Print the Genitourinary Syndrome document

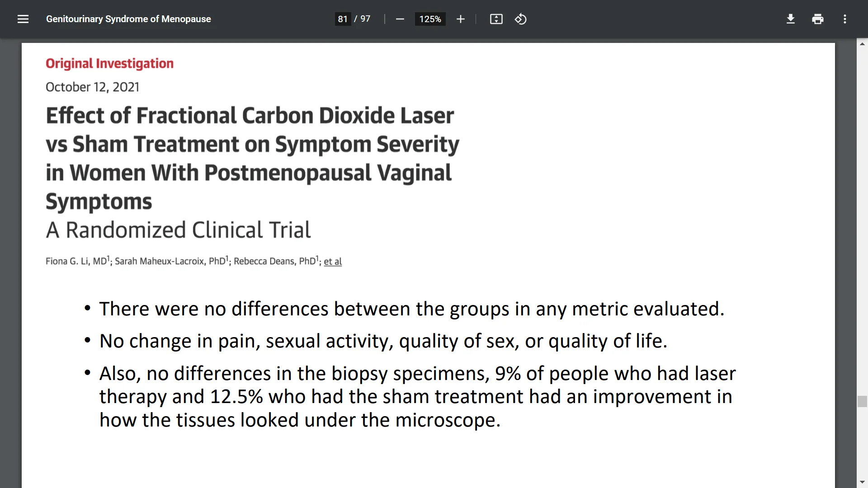click(x=817, y=19)
